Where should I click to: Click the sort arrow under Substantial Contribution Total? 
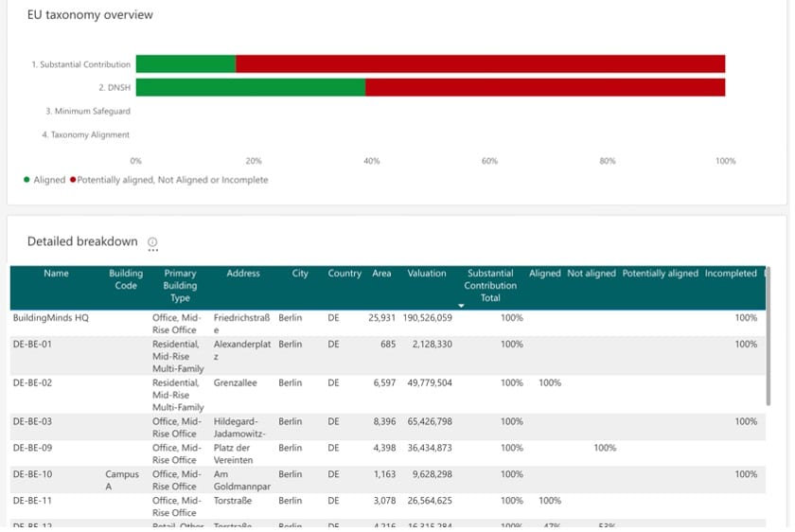[x=461, y=306]
